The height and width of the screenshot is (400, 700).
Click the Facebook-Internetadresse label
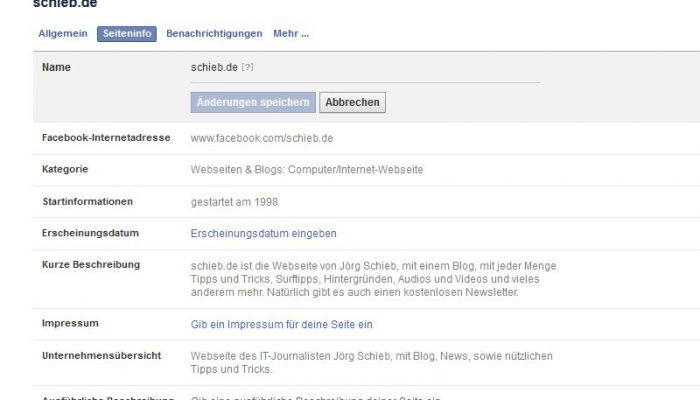(106, 138)
